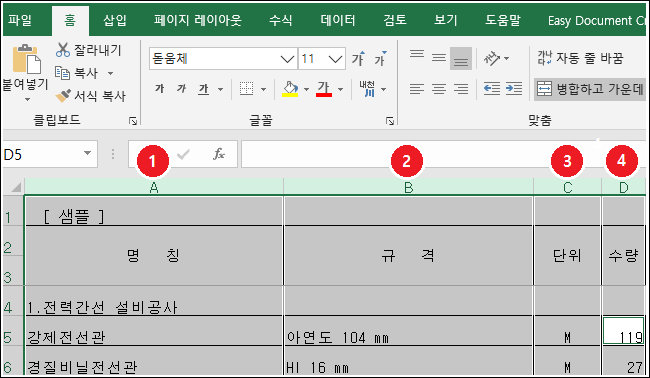Open the font name 돋움체 dropdown
The image size is (650, 378).
click(287, 59)
